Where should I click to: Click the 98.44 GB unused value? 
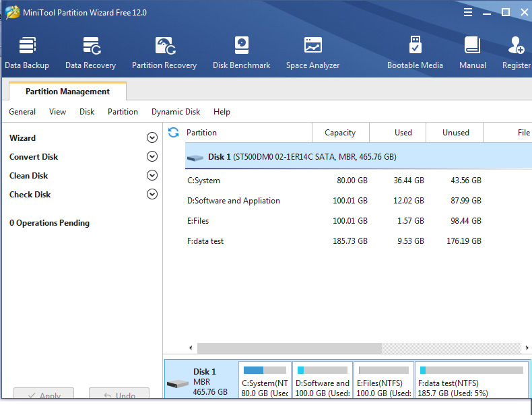click(x=466, y=221)
